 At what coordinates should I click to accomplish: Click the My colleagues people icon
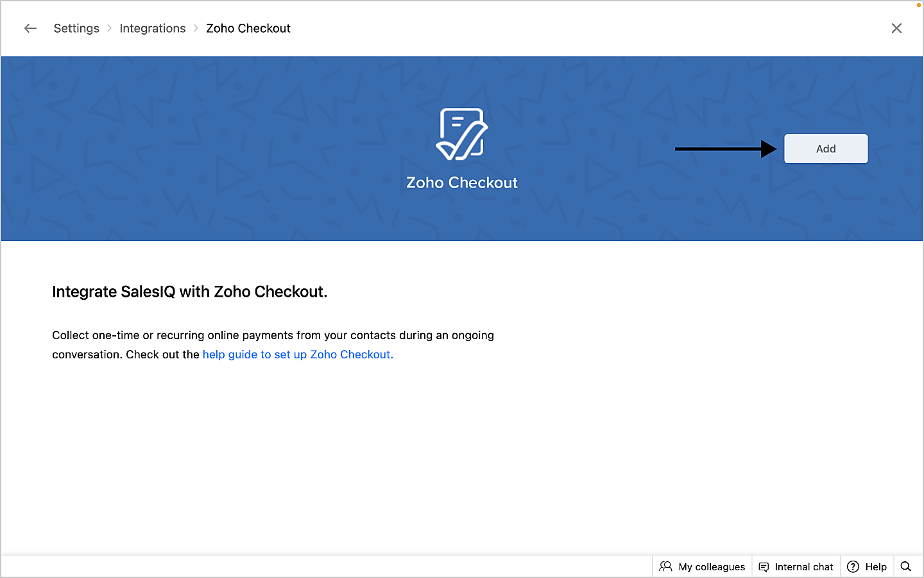[x=665, y=566]
